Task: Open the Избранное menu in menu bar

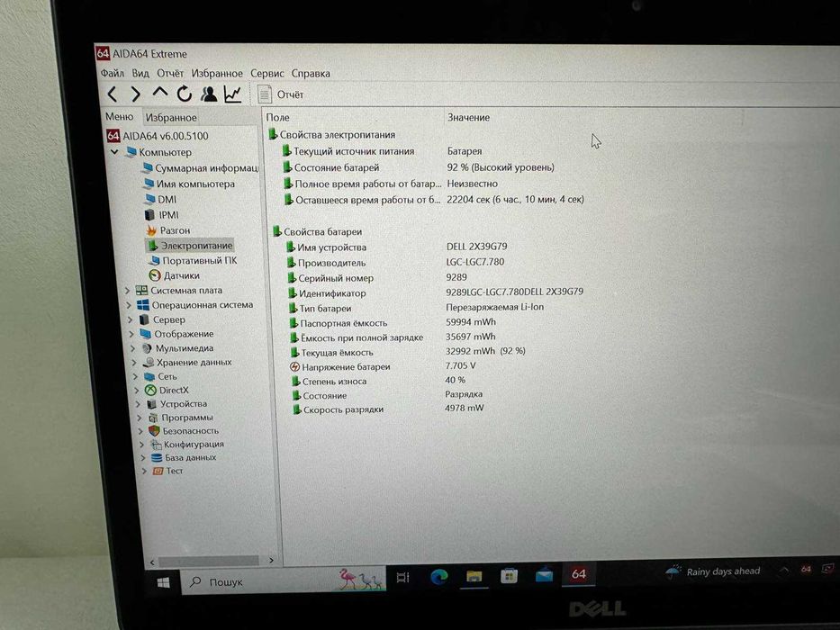Action: click(x=217, y=74)
